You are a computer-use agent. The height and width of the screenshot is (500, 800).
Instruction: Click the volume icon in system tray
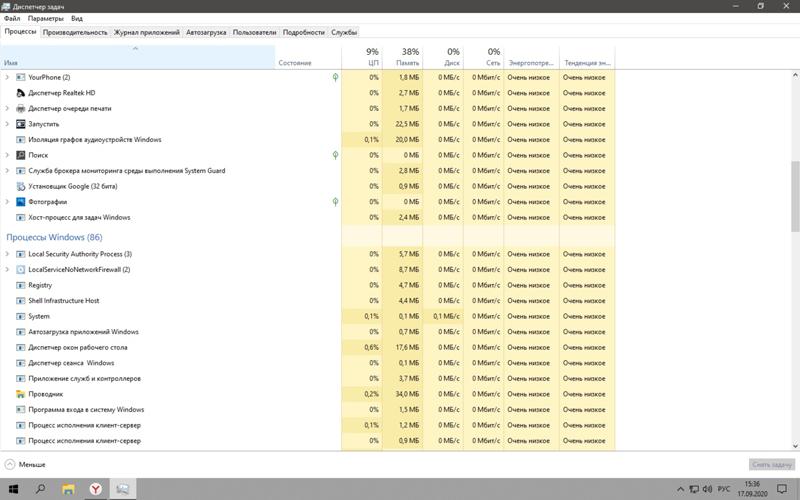pos(707,489)
